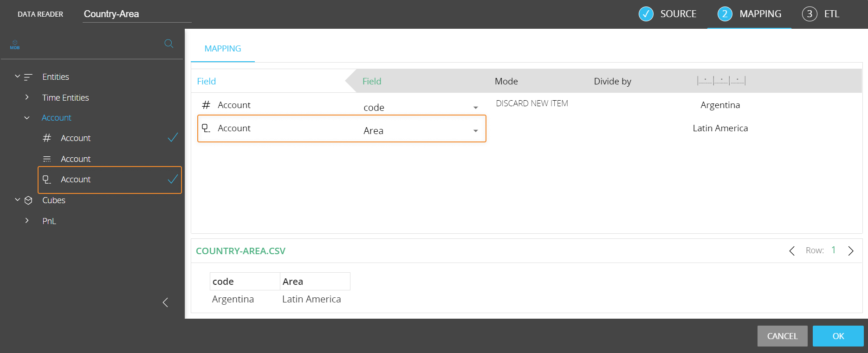
Task: Click the Area column header
Action: click(x=315, y=282)
